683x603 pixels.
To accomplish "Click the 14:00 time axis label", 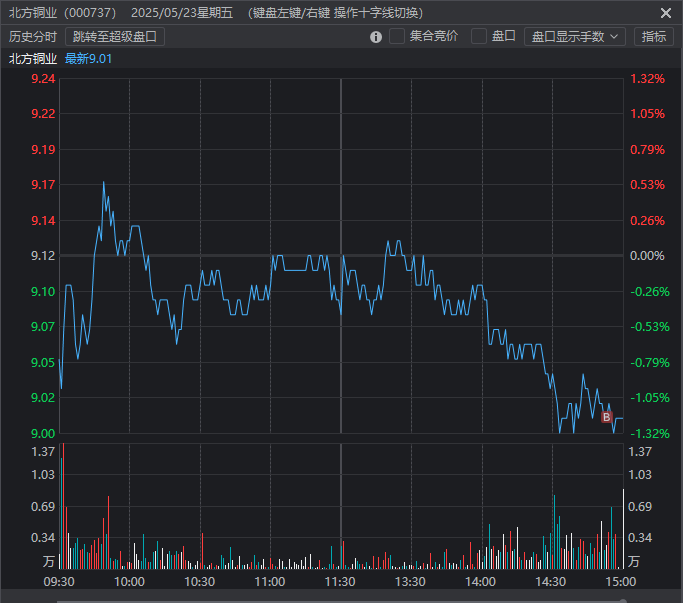I will pos(481,581).
